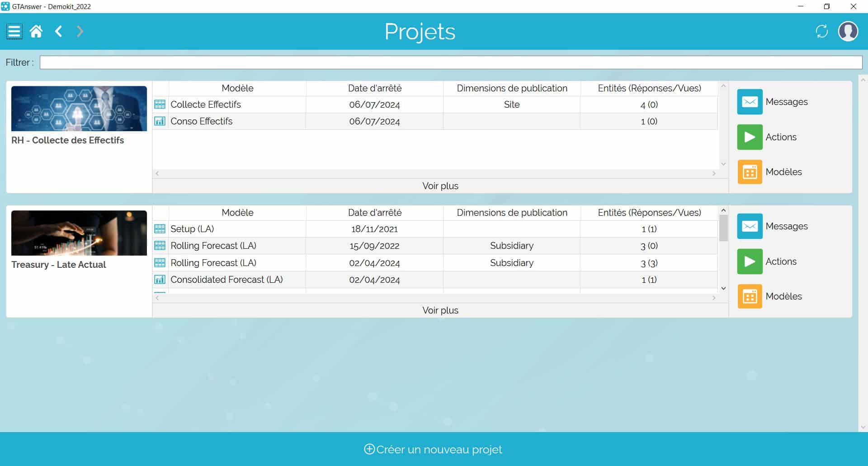Click the table icon beside Collecte Effectifs

[160, 105]
